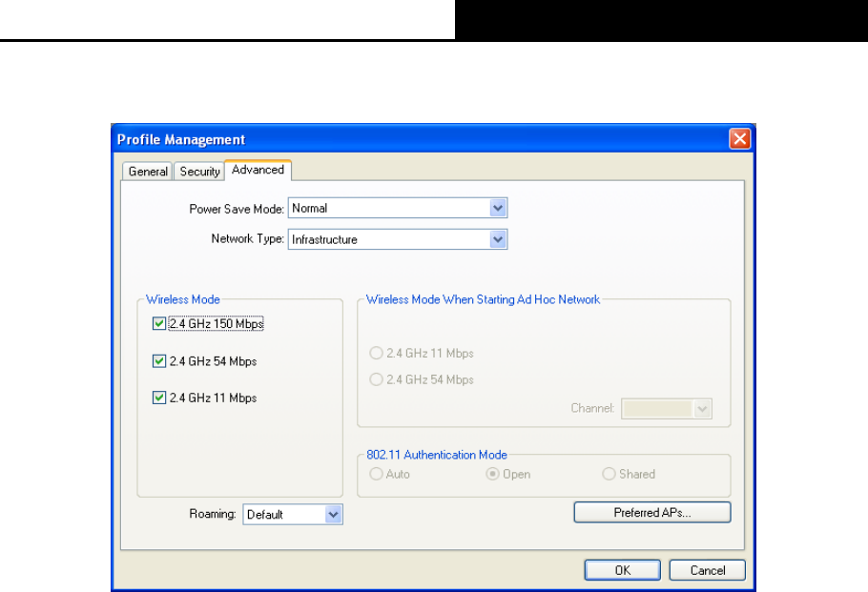Viewport: 868px width, 592px height.
Task: Toggle the 2.4 GHz 54 Mbps checkbox
Action: [159, 361]
